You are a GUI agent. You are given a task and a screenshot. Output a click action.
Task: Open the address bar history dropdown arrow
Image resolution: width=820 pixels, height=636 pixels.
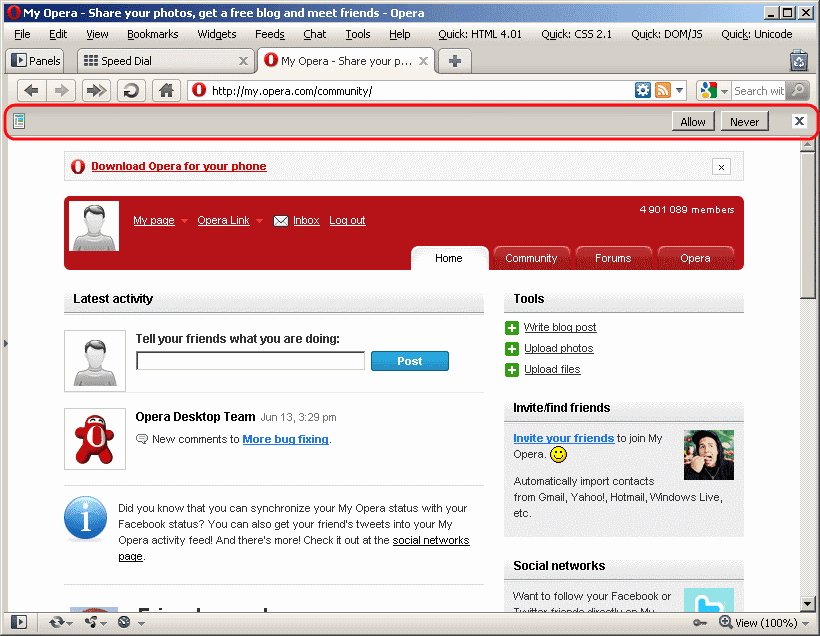coord(679,90)
